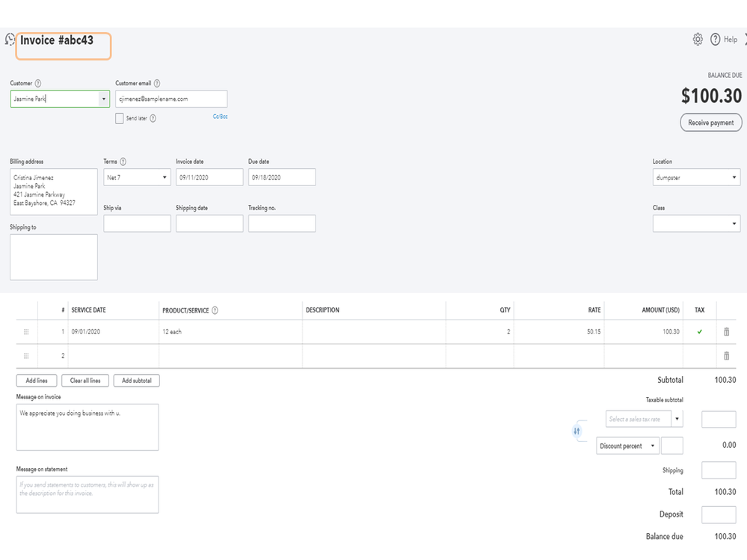
Task: Click the Tracking no. input field
Action: pyautogui.click(x=282, y=224)
